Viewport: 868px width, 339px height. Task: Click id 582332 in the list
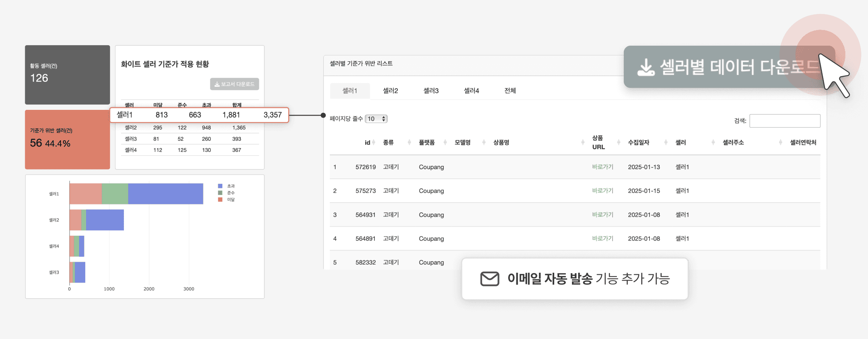tap(366, 262)
